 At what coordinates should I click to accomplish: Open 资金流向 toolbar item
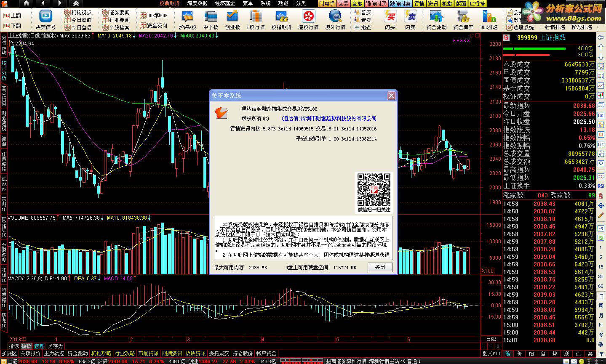pyautogui.click(x=154, y=25)
